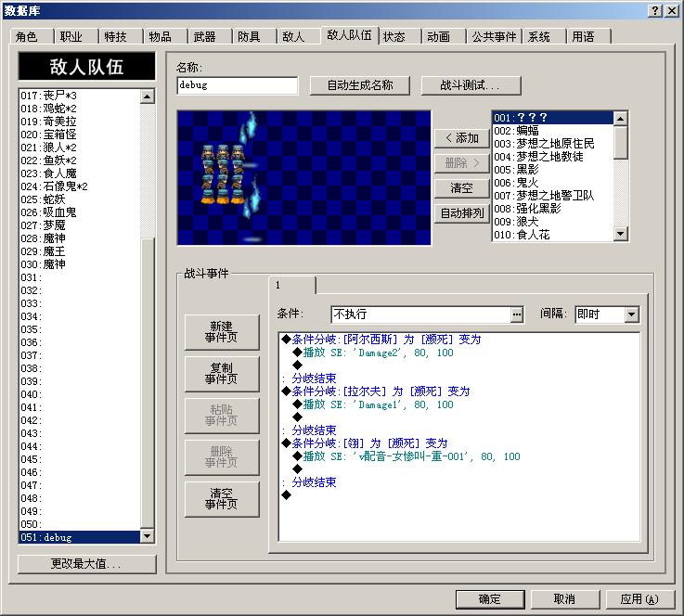
Task: Click the troop sprites in preview
Action: pyautogui.click(x=223, y=174)
